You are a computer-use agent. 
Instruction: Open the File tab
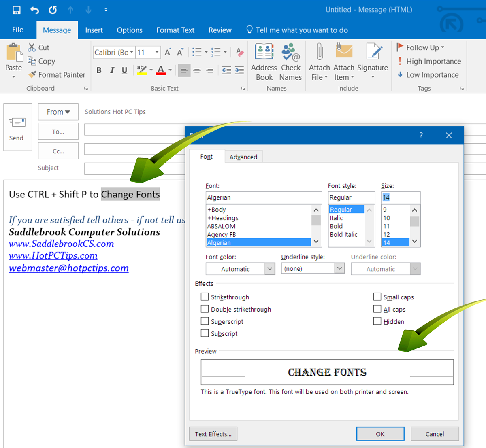(x=18, y=30)
